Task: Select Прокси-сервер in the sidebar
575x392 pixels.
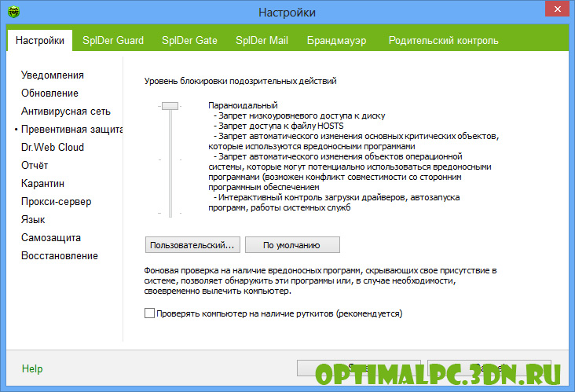Action: (56, 201)
